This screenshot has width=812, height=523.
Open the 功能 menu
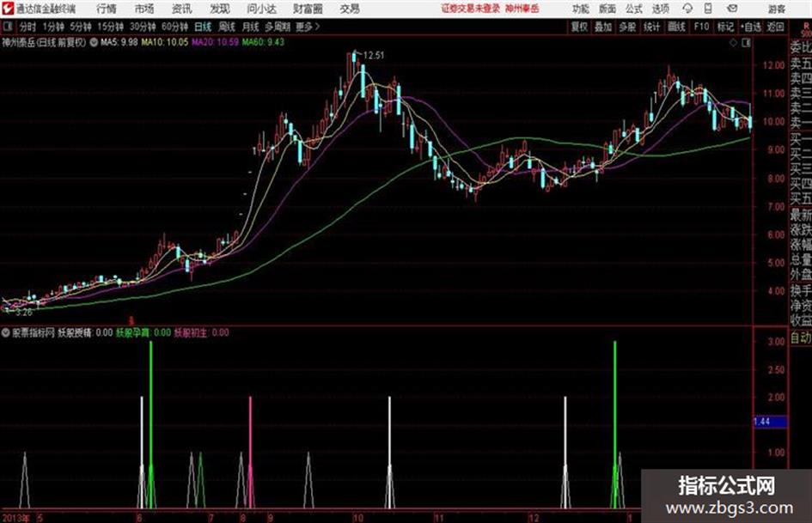581,9
